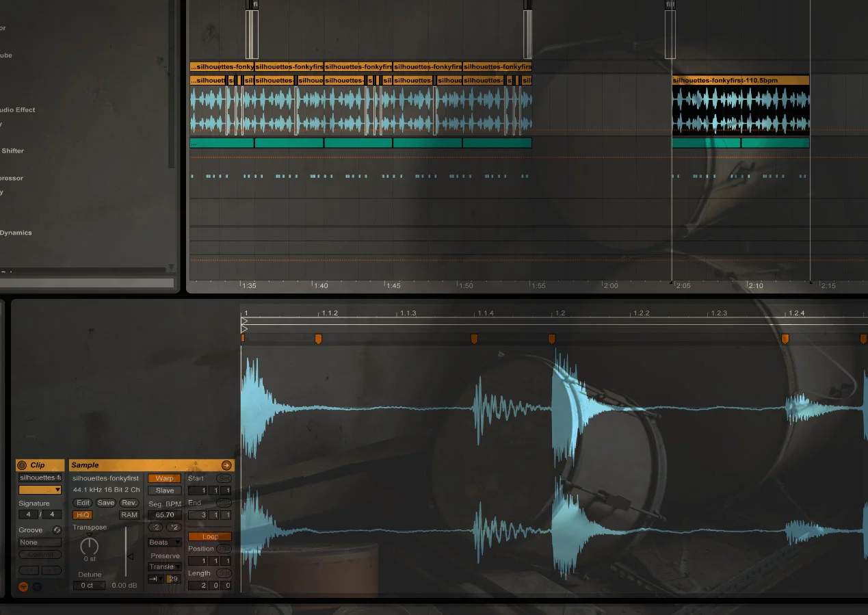Click the 1.2.2 label in sample ruler

[641, 313]
